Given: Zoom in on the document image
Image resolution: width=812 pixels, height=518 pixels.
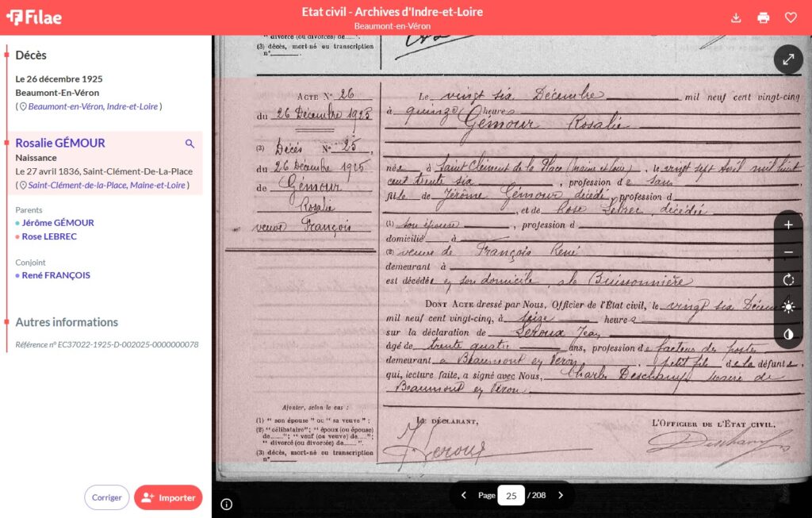Looking at the screenshot, I should click(x=788, y=225).
